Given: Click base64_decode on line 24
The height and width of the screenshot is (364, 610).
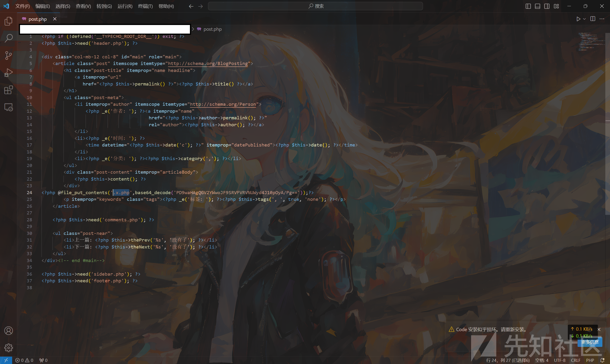Looking at the screenshot, I should pyautogui.click(x=152, y=192).
